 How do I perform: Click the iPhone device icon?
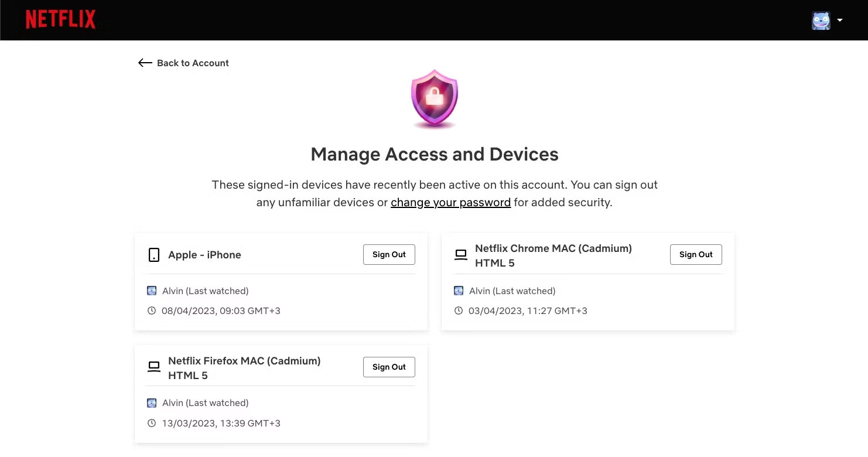[x=154, y=255]
